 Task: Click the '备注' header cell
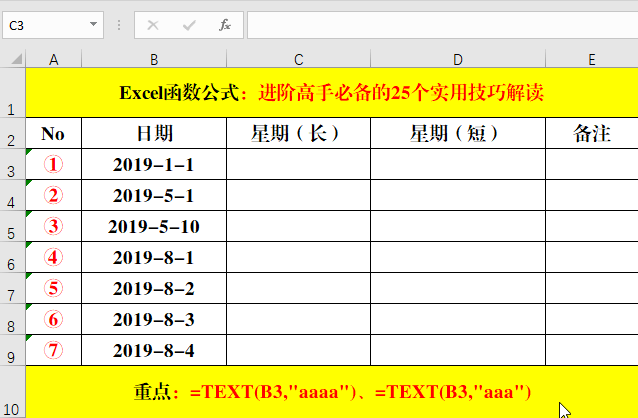click(592, 133)
